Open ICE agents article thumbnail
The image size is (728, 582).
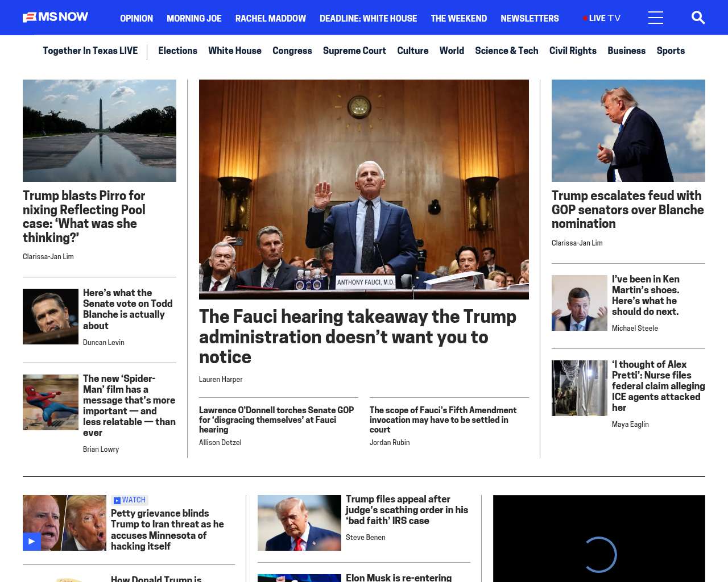[580, 388]
